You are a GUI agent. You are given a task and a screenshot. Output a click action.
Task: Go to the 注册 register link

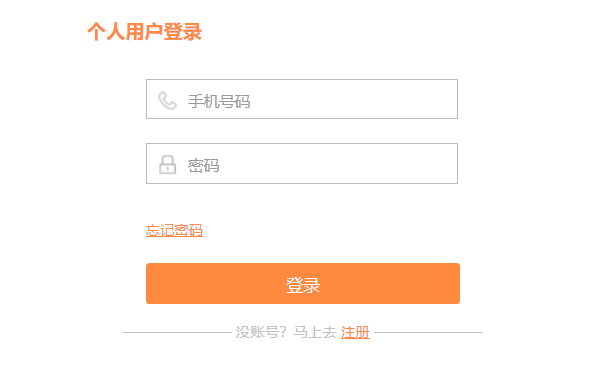[x=355, y=332]
